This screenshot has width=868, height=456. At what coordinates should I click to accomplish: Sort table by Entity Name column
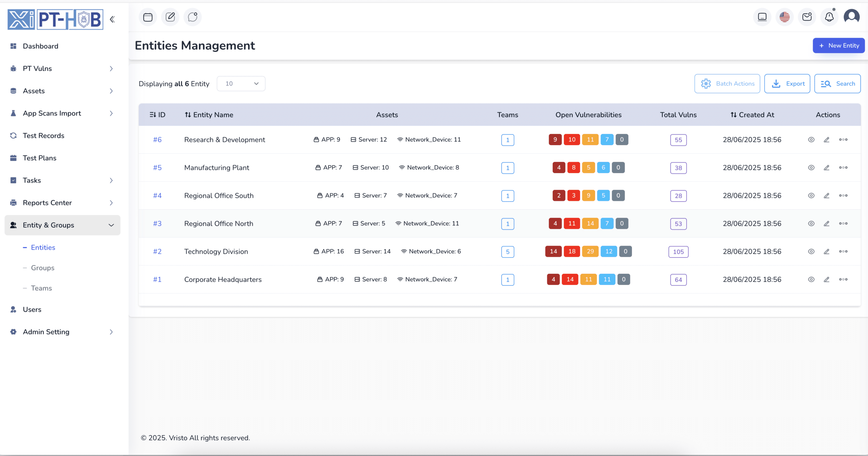(209, 115)
